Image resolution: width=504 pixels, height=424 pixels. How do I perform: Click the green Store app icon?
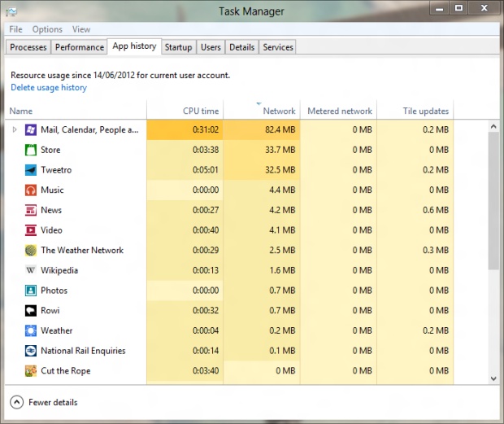[x=31, y=150]
